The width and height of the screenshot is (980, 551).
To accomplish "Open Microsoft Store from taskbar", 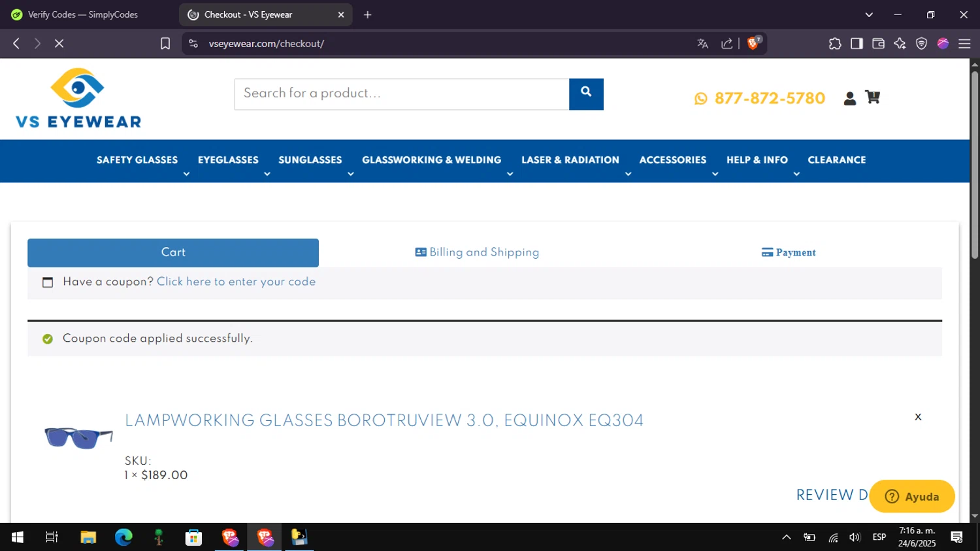I will click(194, 537).
